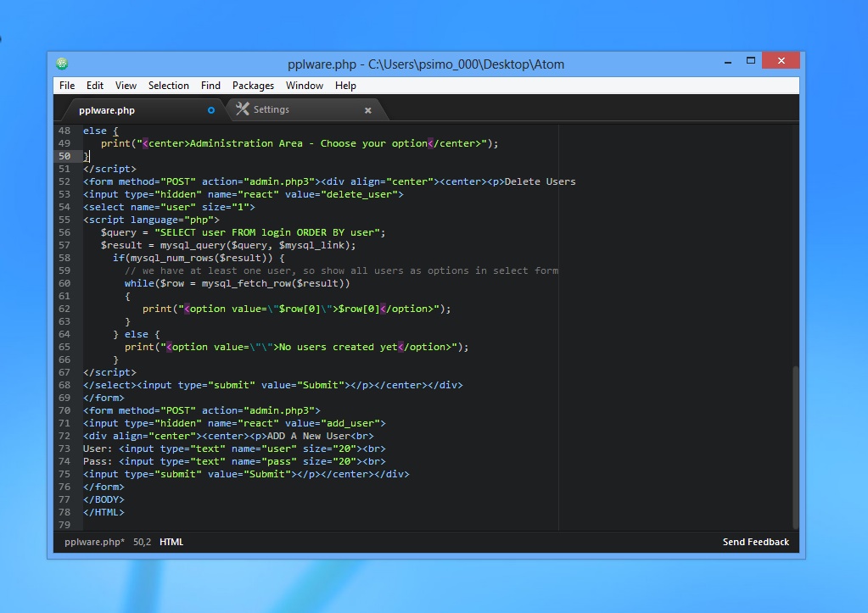Click line number 79 in the gutter

coord(64,525)
